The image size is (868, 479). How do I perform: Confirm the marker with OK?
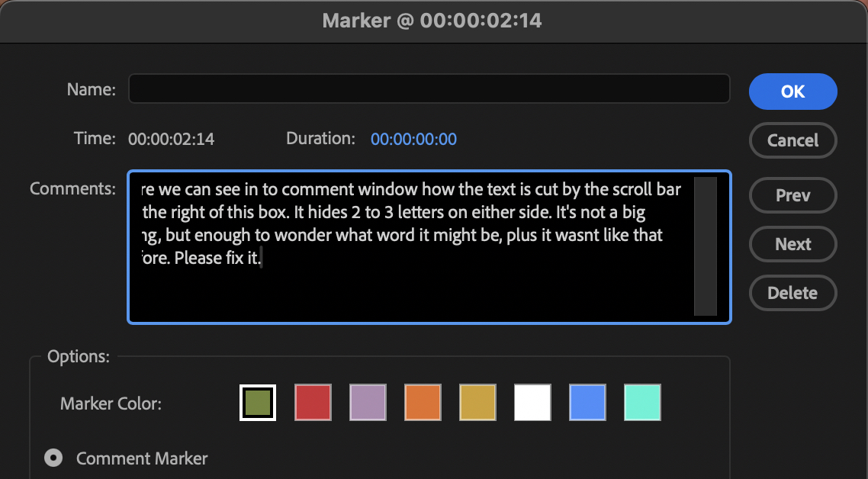[792, 91]
